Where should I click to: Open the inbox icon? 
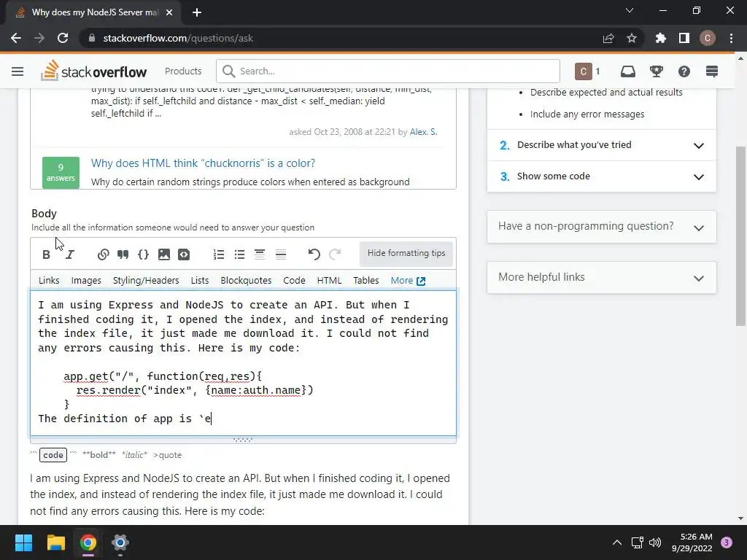[628, 71]
